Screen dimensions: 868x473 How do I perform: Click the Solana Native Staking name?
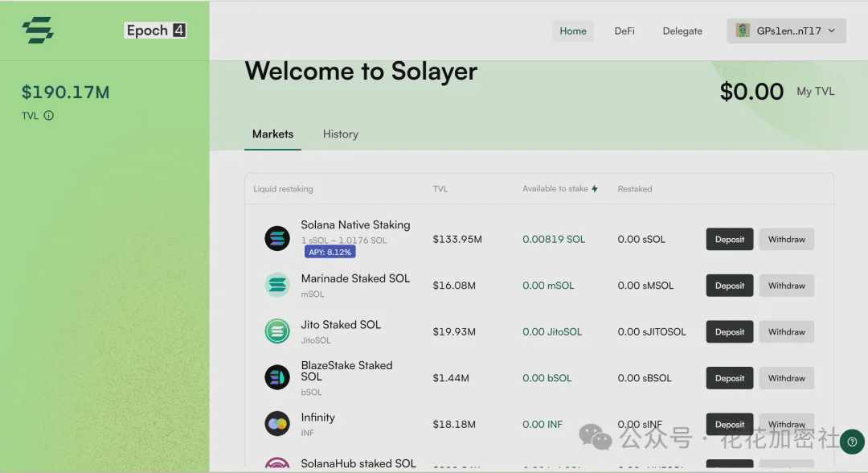355,225
